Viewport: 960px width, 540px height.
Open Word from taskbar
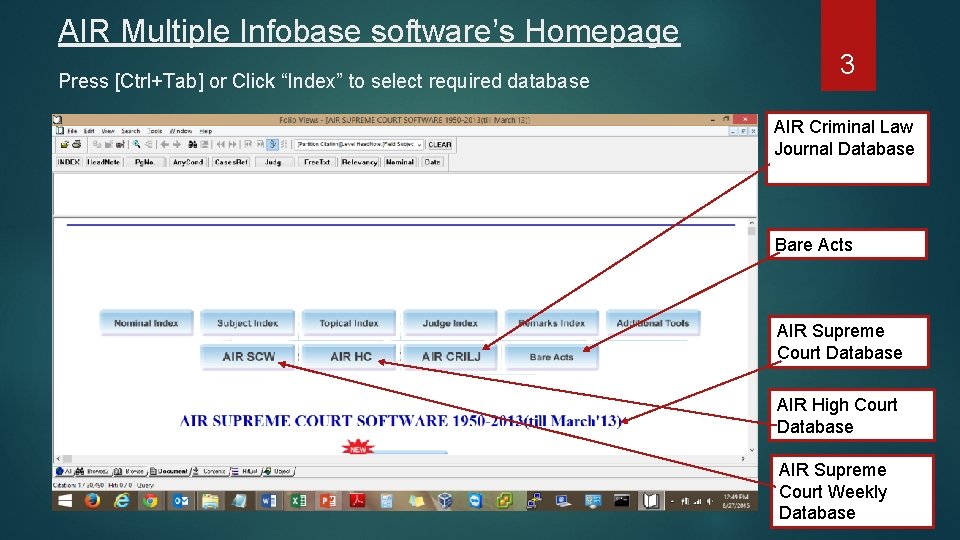(x=269, y=501)
